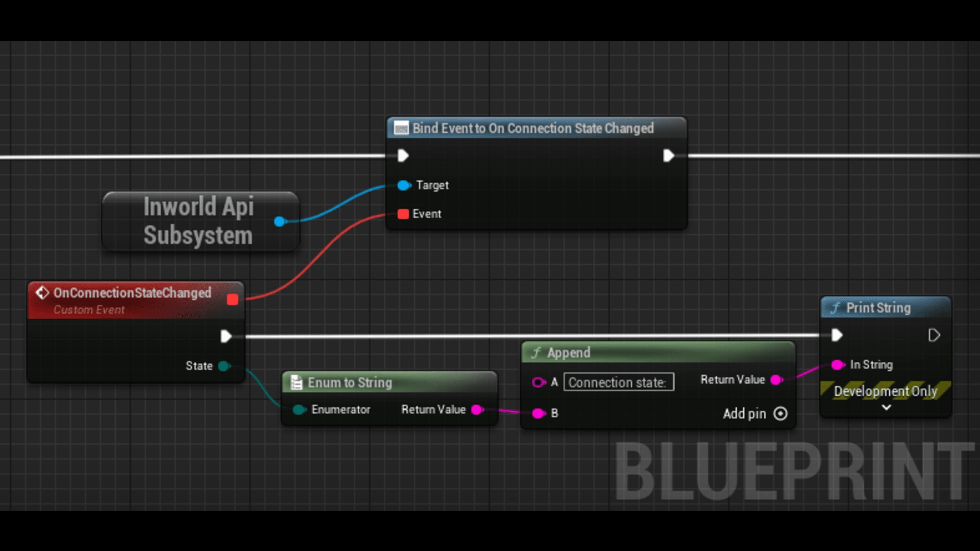Click Return Value pin on Append node
The height and width of the screenshot is (551, 980).
[776, 380]
